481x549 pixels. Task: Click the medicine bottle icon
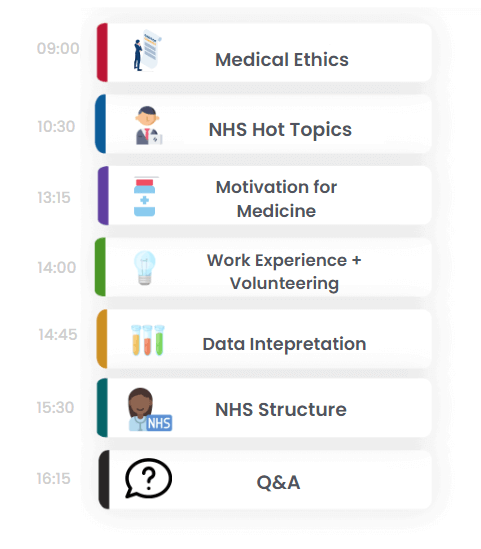145,197
